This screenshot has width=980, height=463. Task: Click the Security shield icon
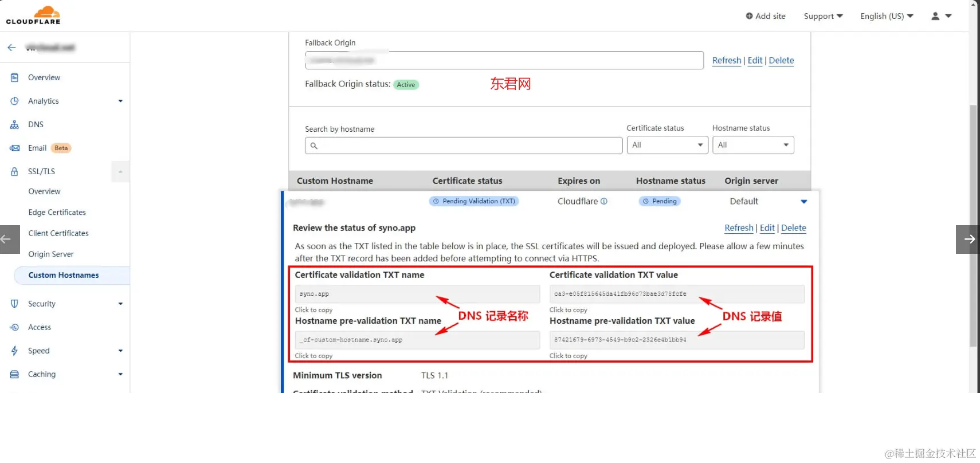point(14,304)
